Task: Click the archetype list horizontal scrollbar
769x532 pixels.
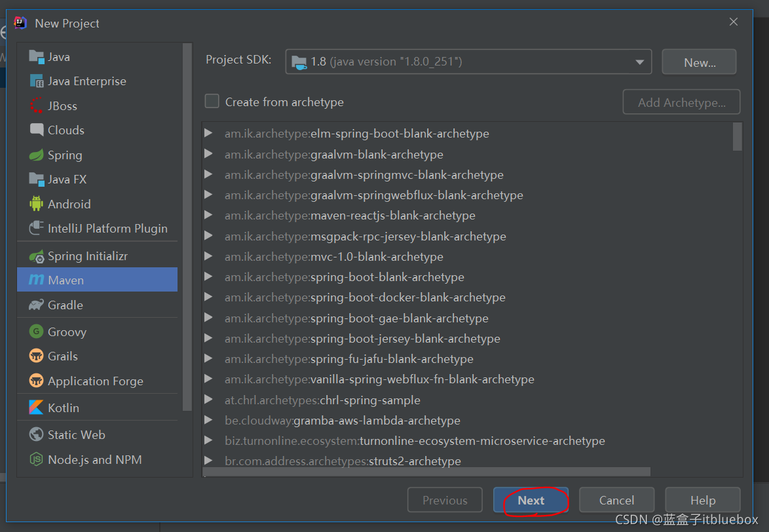Action: click(x=426, y=472)
